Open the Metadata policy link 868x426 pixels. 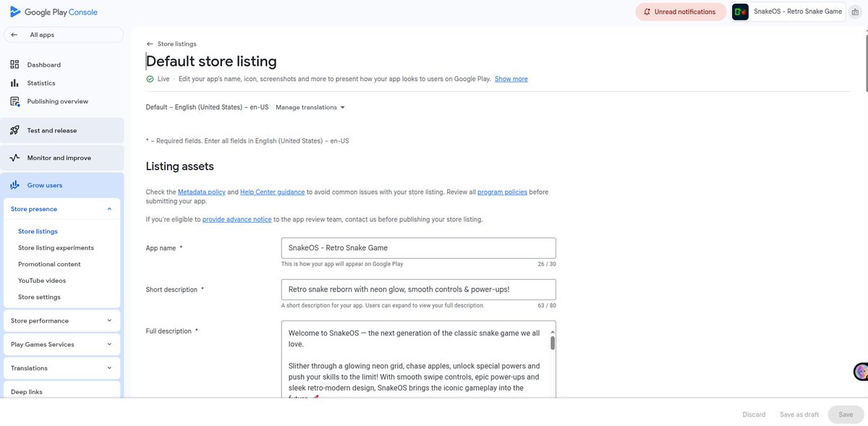point(202,192)
